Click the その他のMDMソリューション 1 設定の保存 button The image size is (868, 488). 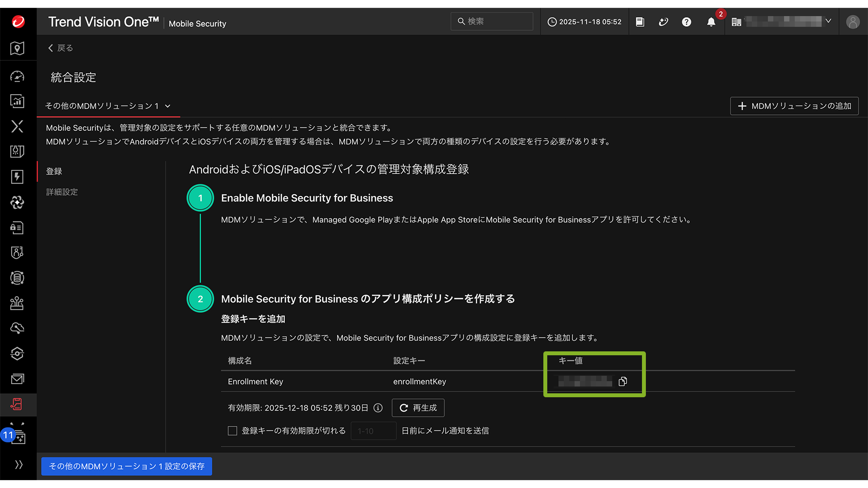[126, 467]
